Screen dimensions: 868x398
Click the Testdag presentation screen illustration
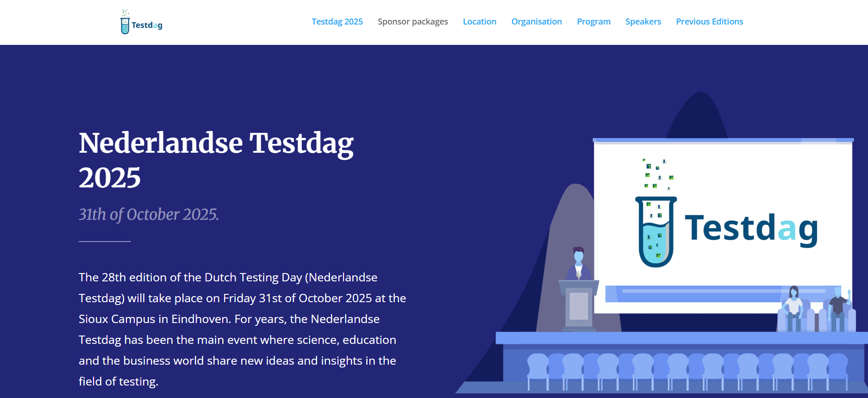coord(723,226)
